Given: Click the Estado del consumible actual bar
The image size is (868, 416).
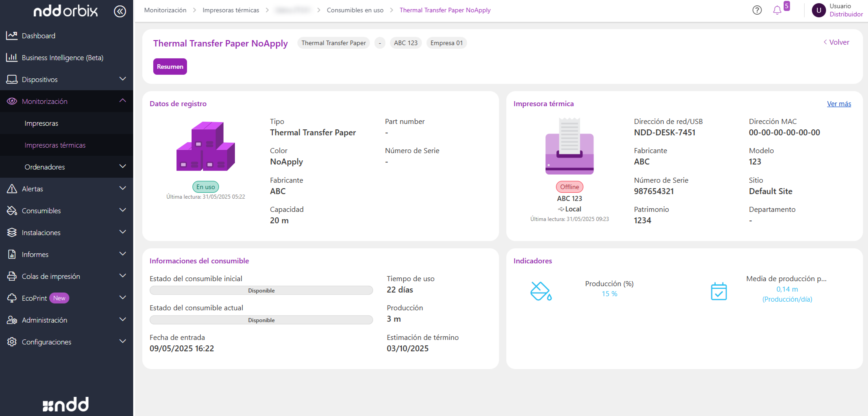Looking at the screenshot, I should click(x=261, y=320).
